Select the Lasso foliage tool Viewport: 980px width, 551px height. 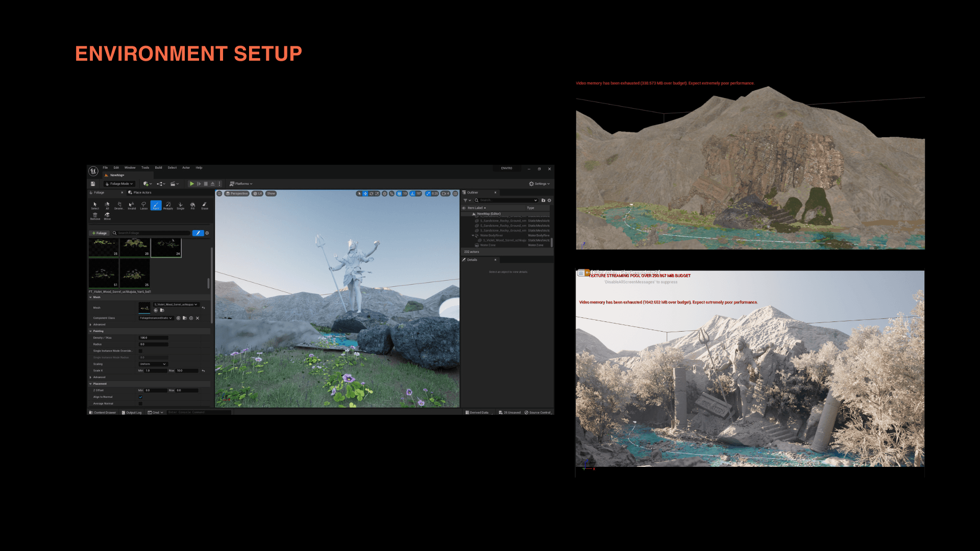click(x=143, y=205)
